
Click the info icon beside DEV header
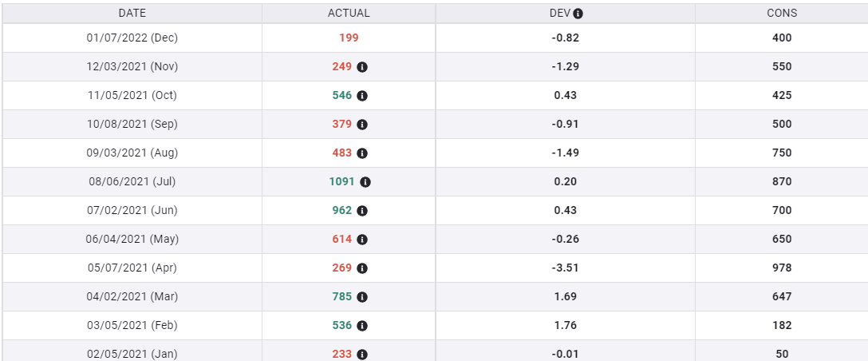578,14
